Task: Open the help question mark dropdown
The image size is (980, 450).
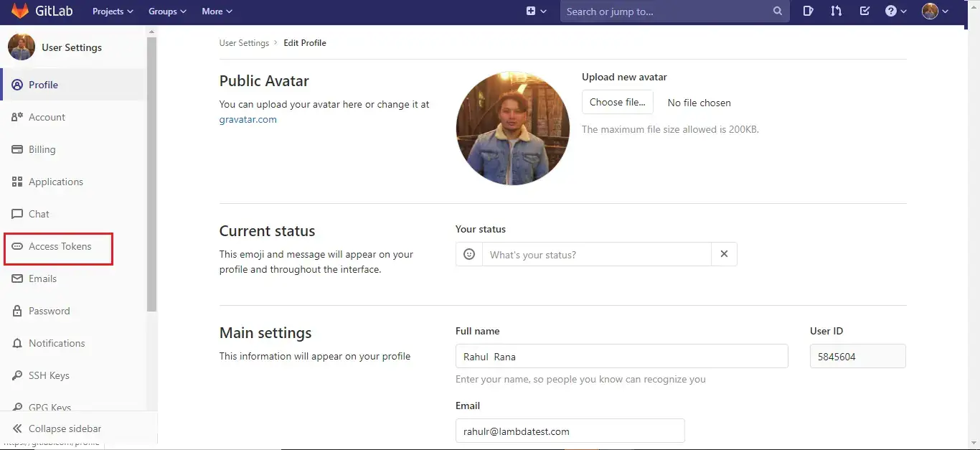Action: [896, 11]
